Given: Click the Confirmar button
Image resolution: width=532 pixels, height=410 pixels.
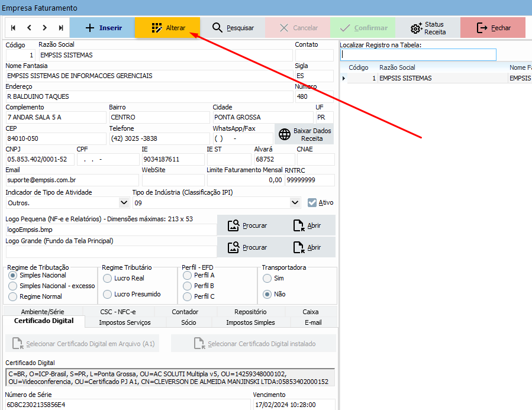Looking at the screenshot, I should (x=363, y=28).
